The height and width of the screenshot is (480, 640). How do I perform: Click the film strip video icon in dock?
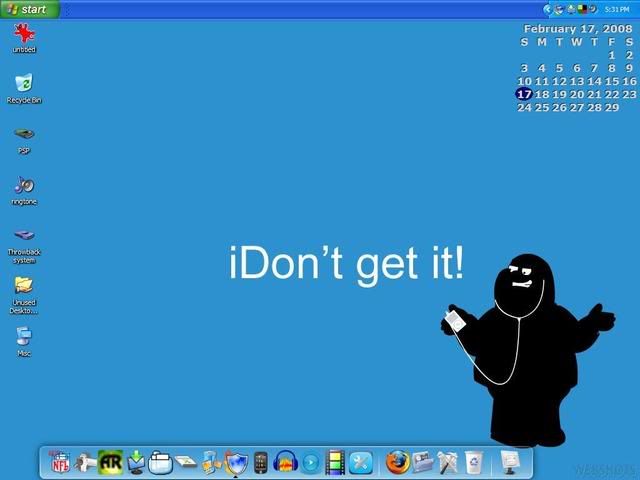tap(336, 462)
